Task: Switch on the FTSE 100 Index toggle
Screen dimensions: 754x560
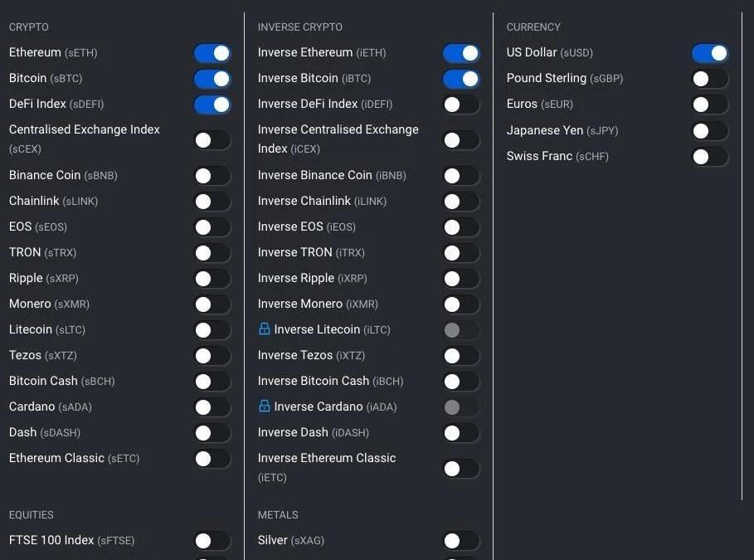Action: click(212, 541)
